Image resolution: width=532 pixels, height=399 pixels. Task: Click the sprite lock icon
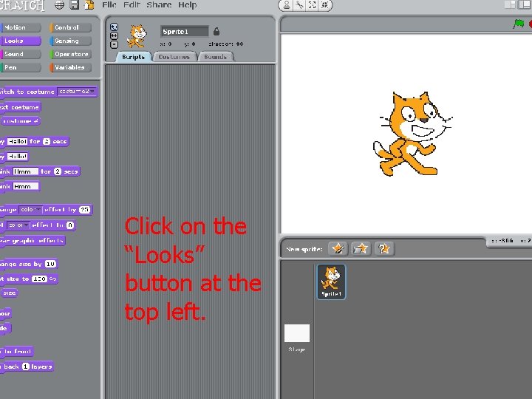click(216, 32)
